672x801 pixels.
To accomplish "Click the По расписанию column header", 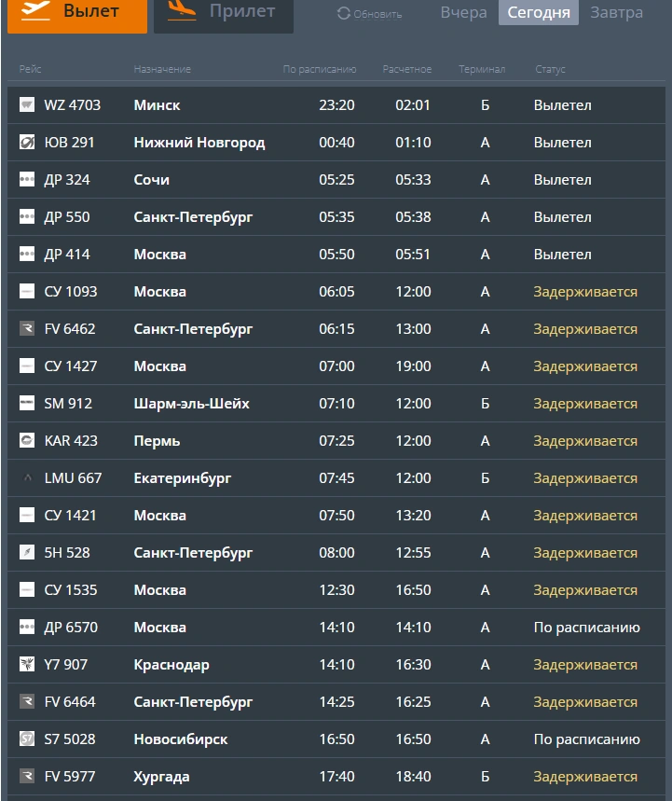I will [x=320, y=69].
